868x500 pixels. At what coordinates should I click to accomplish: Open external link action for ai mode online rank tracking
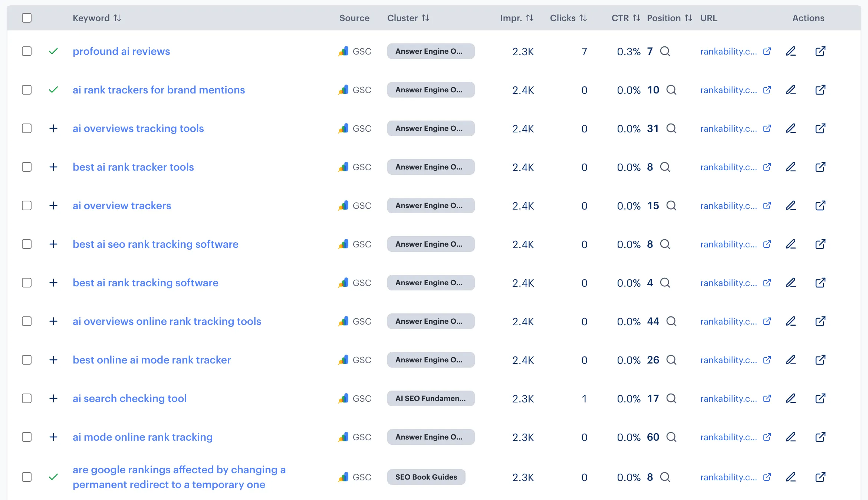point(821,437)
